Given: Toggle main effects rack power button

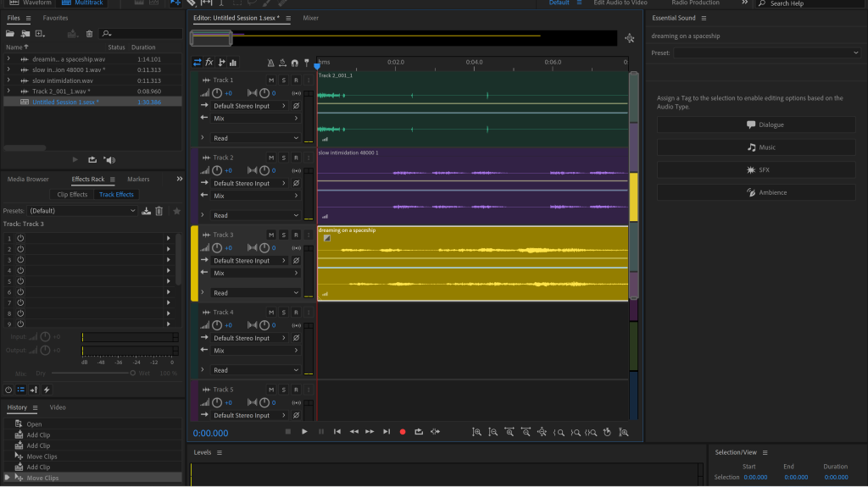Looking at the screenshot, I should (x=8, y=390).
